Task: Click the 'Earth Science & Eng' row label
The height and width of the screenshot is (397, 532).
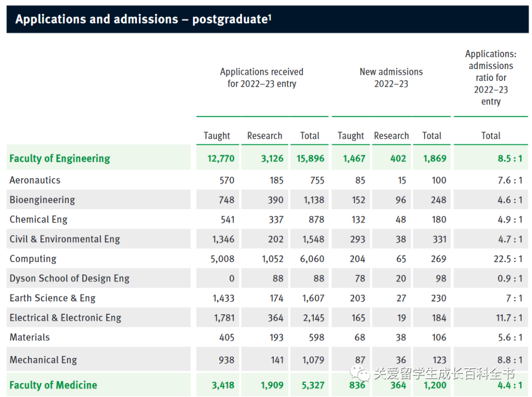Action: tap(53, 298)
